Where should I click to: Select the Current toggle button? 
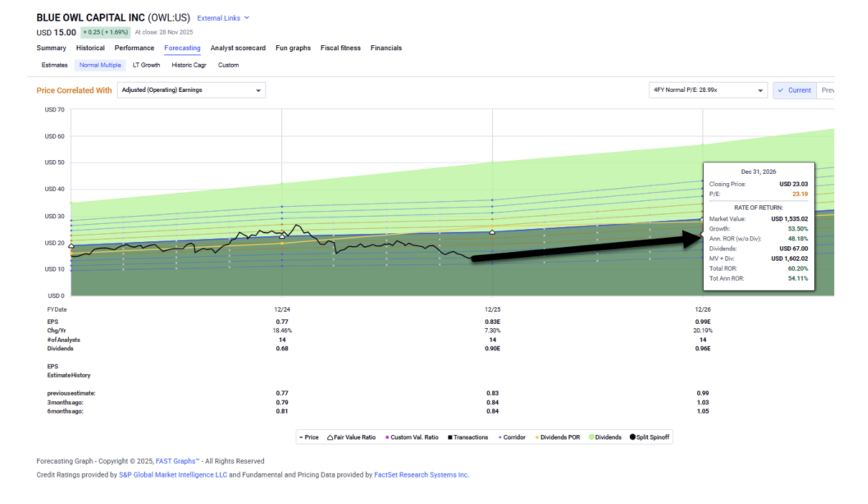[x=794, y=90]
